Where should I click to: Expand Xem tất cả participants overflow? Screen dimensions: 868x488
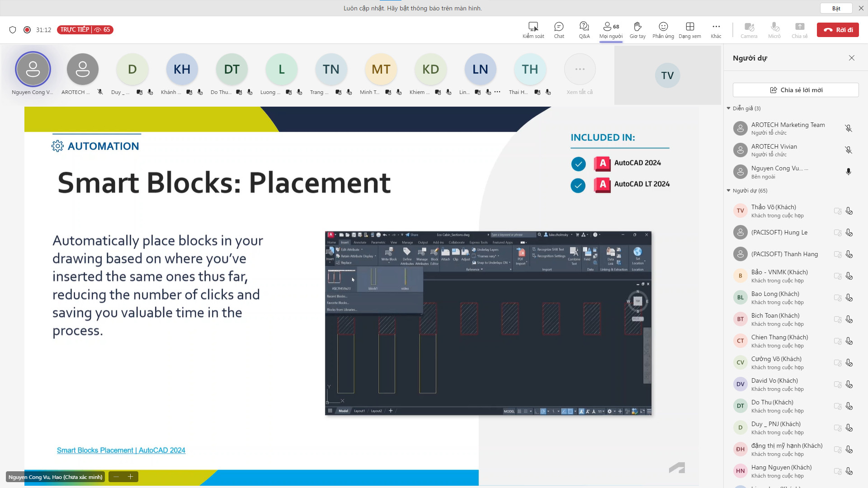click(x=580, y=75)
